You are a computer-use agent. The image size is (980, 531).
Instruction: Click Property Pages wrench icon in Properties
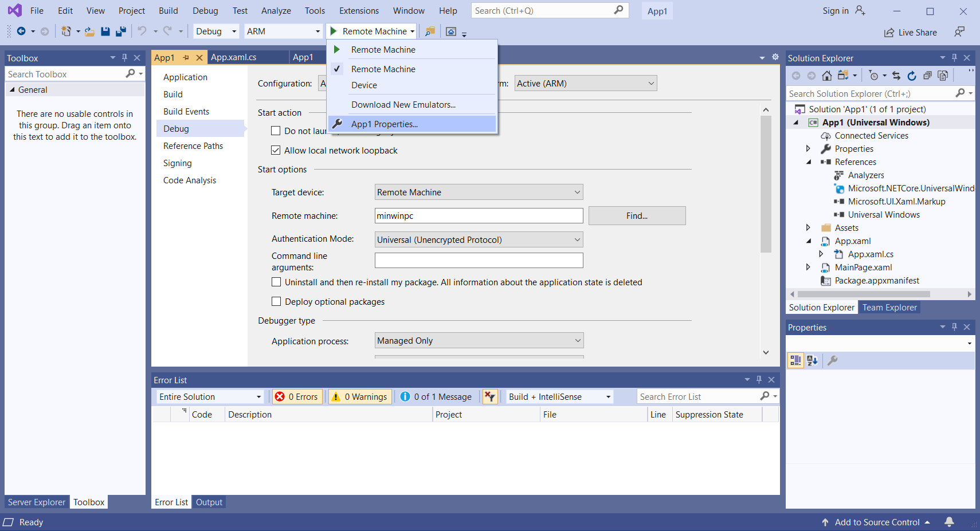[833, 360]
